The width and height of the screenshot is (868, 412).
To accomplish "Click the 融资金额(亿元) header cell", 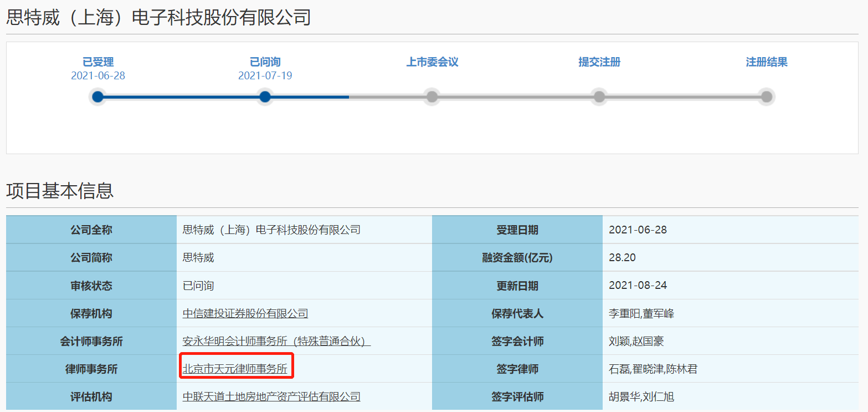I will pyautogui.click(x=517, y=258).
